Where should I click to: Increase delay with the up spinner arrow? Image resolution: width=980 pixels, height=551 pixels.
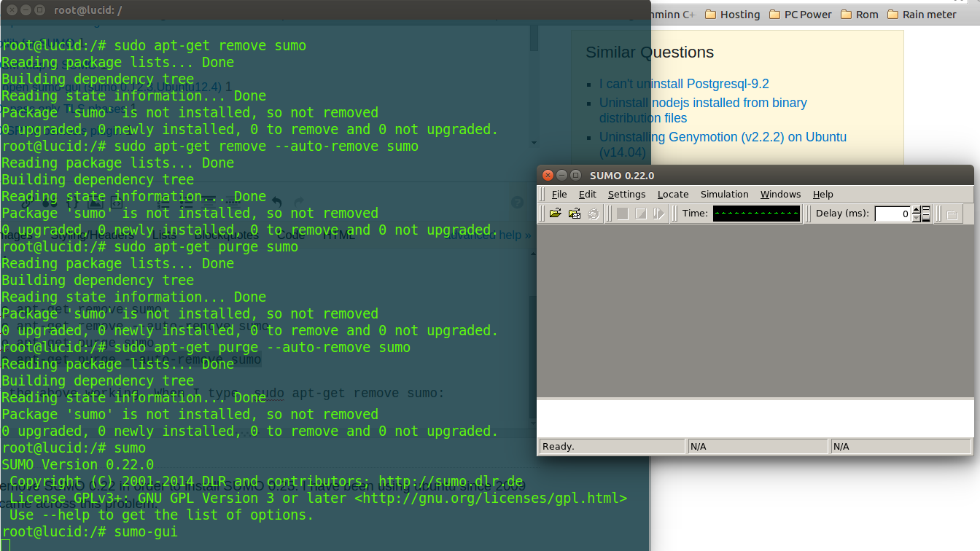916,210
